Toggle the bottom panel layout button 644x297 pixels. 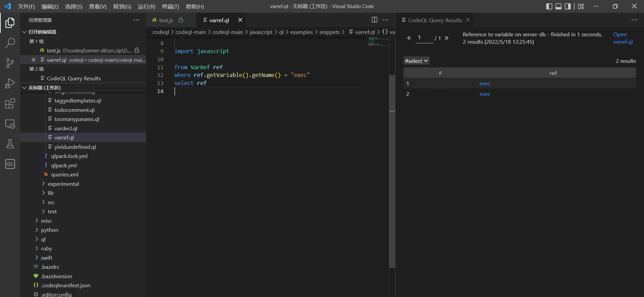(x=558, y=6)
